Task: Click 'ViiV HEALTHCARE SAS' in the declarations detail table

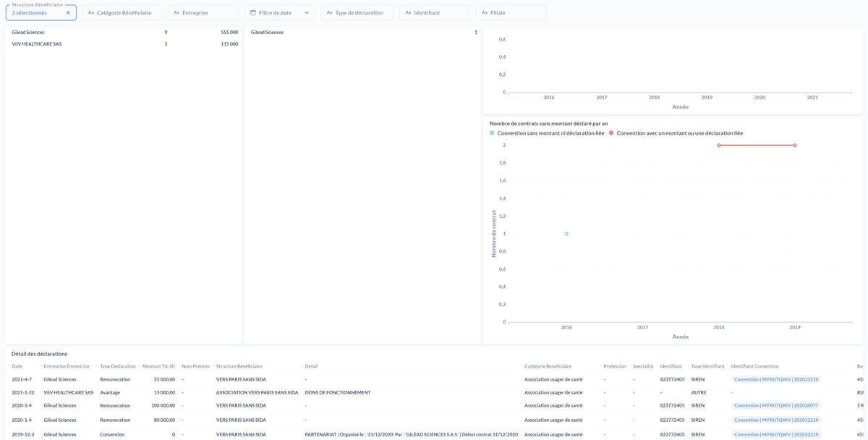Action: click(68, 392)
